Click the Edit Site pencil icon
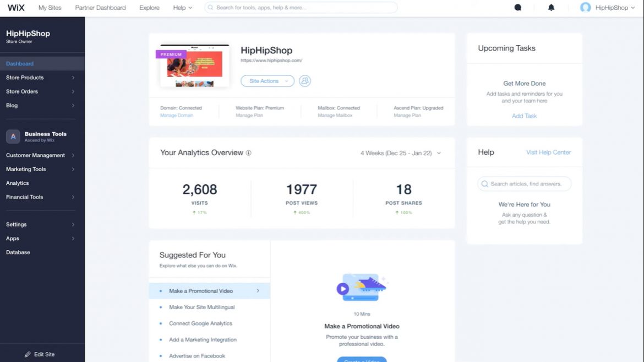The width and height of the screenshot is (644, 362). (x=27, y=354)
